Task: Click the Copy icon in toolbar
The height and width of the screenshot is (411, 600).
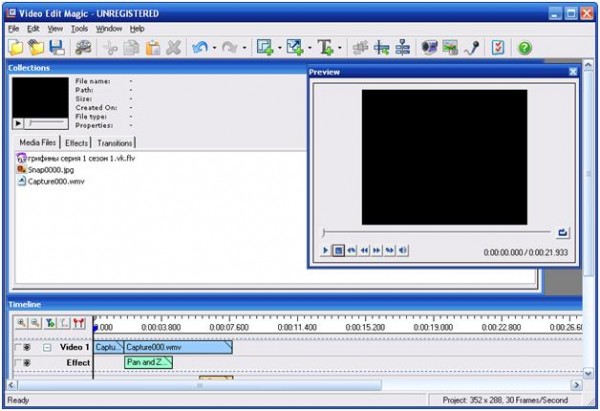Action: [131, 48]
